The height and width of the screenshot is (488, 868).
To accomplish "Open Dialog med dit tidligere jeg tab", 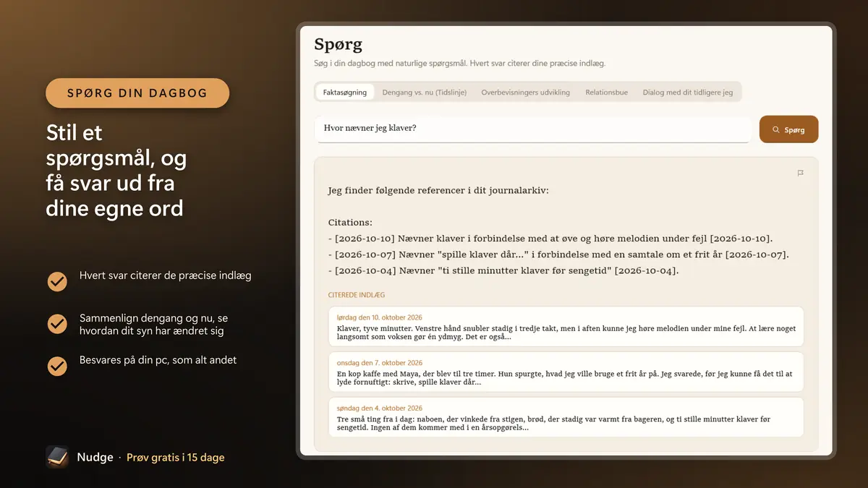I will tap(688, 93).
